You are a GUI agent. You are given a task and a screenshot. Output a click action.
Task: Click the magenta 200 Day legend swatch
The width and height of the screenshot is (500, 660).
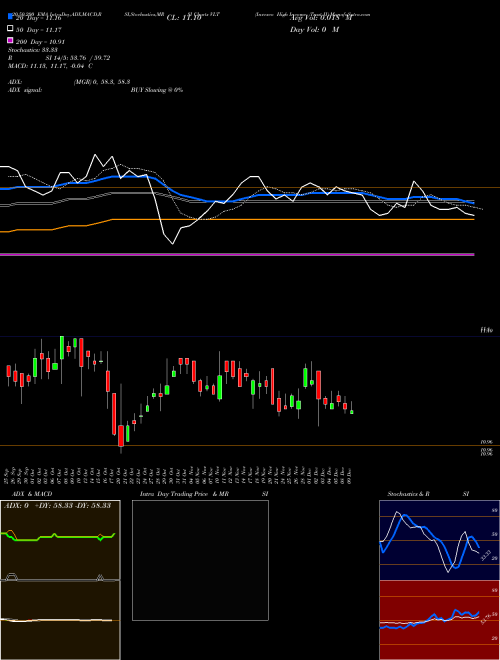10,40
